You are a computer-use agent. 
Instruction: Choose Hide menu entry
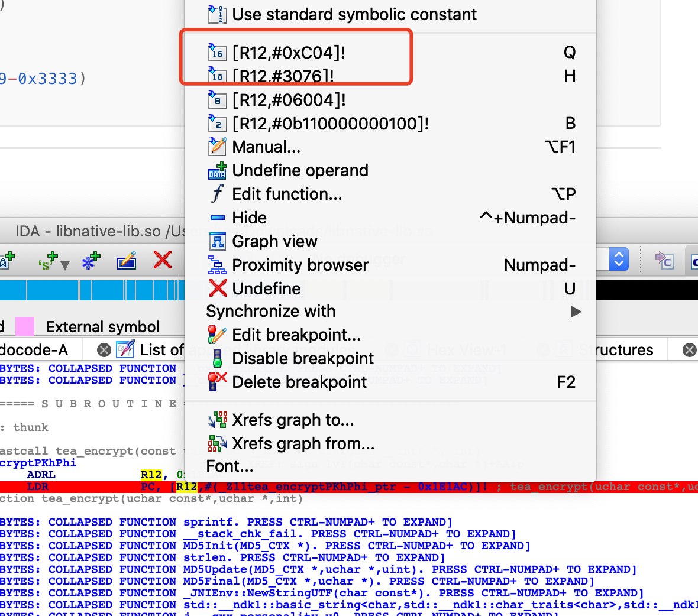tap(390, 218)
